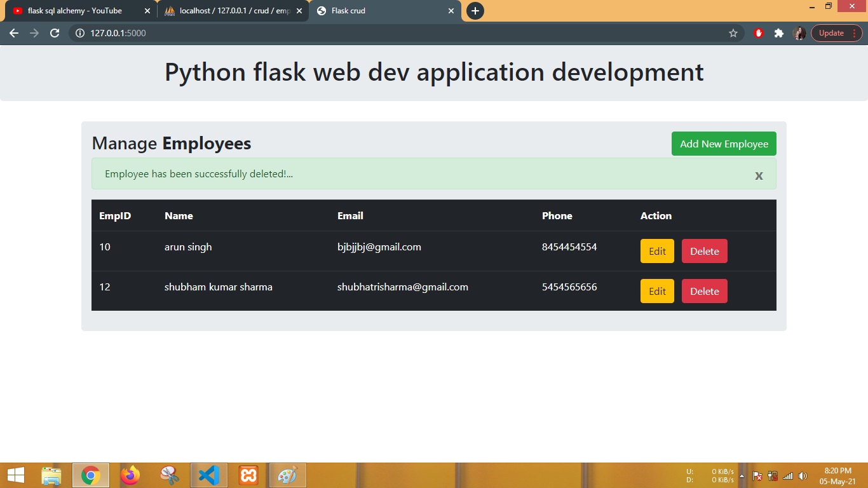The height and width of the screenshot is (488, 868).
Task: Open the Chrome profile avatar picture
Action: 799,32
